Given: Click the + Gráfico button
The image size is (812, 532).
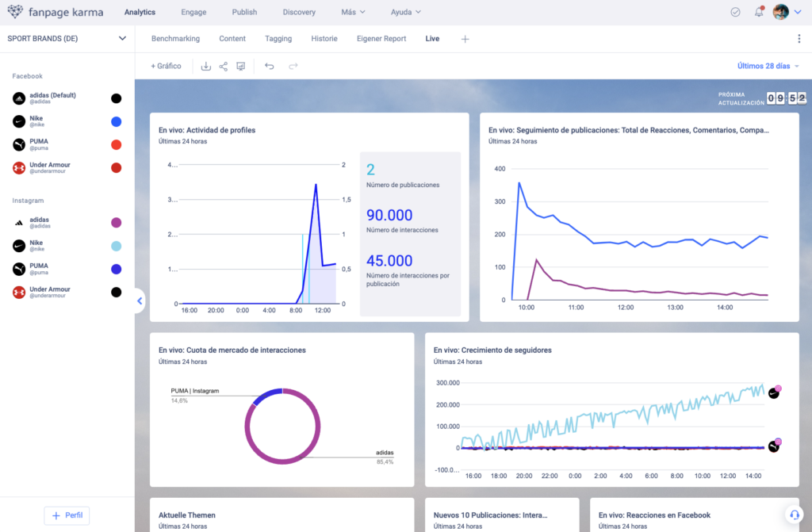Looking at the screenshot, I should (x=166, y=66).
